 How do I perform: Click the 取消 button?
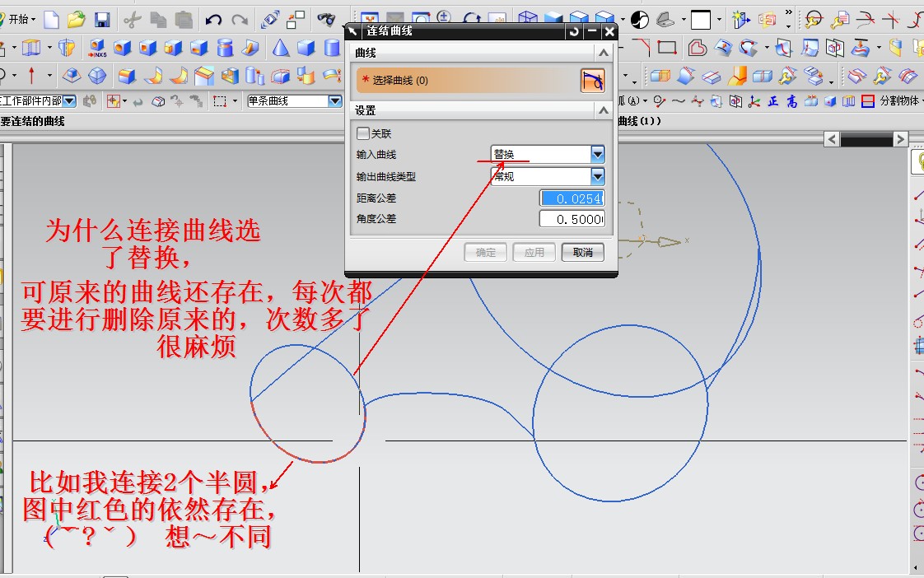[583, 252]
